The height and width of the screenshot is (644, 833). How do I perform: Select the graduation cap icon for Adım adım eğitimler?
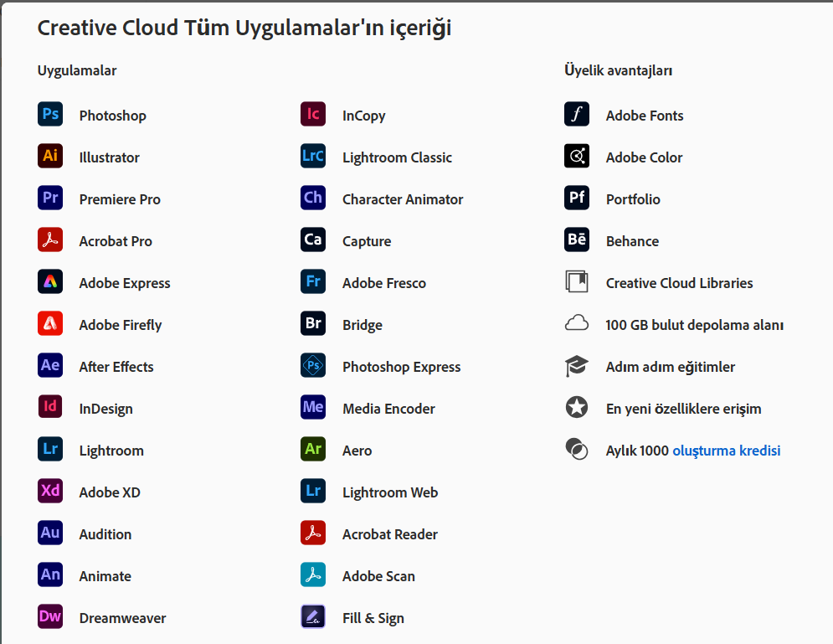(x=577, y=366)
